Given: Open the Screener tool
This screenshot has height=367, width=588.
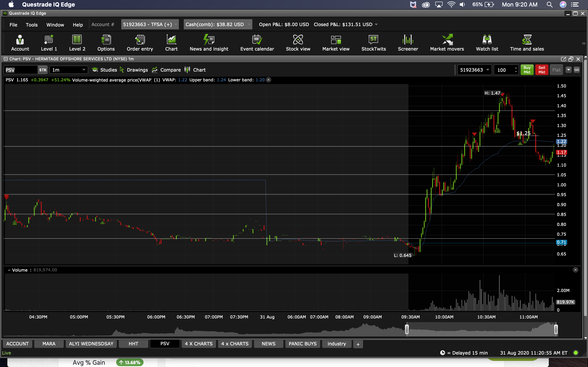Looking at the screenshot, I should [408, 43].
